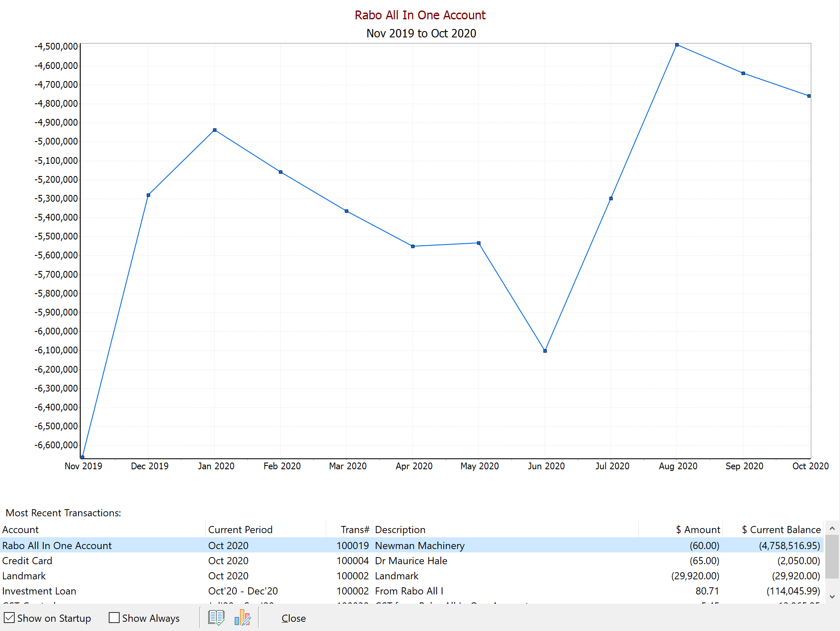Image resolution: width=840 pixels, height=631 pixels.
Task: Click the From Rabo All I description
Action: (x=409, y=591)
